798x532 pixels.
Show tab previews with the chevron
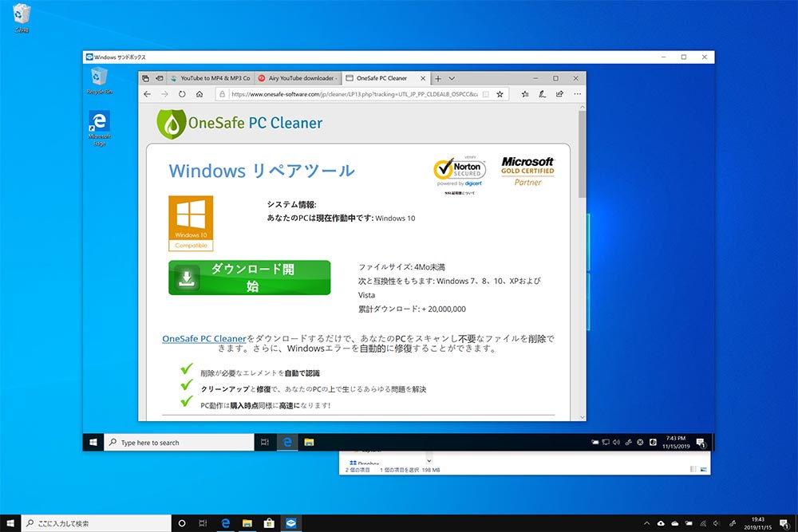tap(452, 78)
